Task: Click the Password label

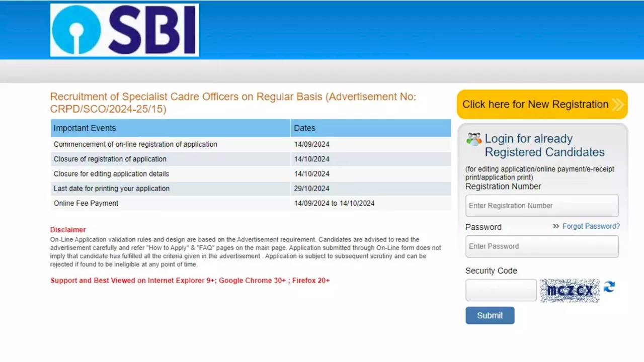Action: click(484, 227)
